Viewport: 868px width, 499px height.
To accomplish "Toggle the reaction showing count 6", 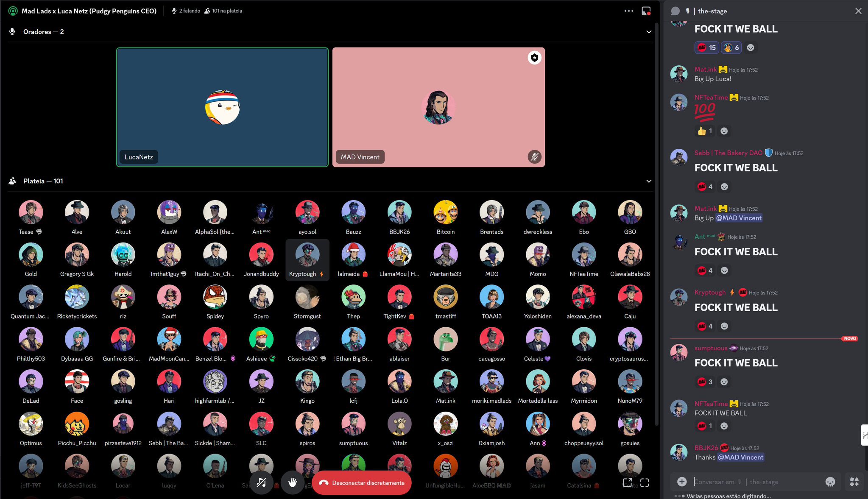I will 731,47.
